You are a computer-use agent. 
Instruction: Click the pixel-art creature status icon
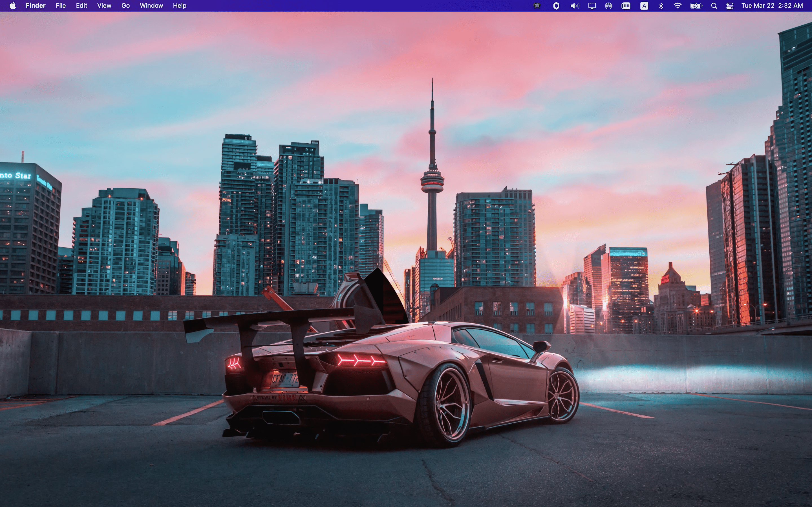537,5
